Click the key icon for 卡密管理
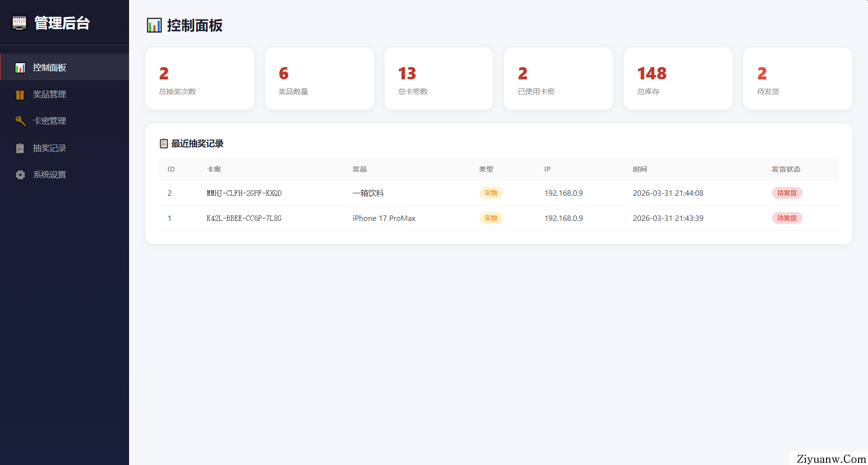 [20, 121]
